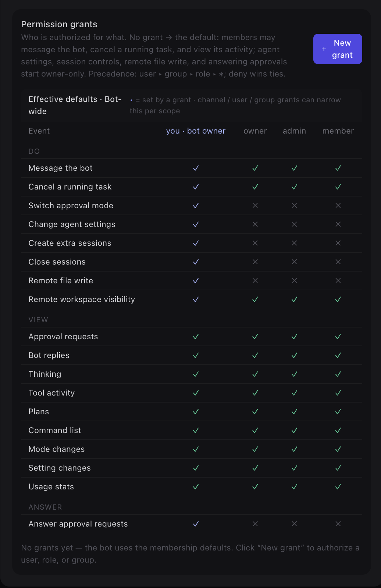
Task: Click the bot owner checkmark for Switch approval mode
Action: tap(196, 206)
